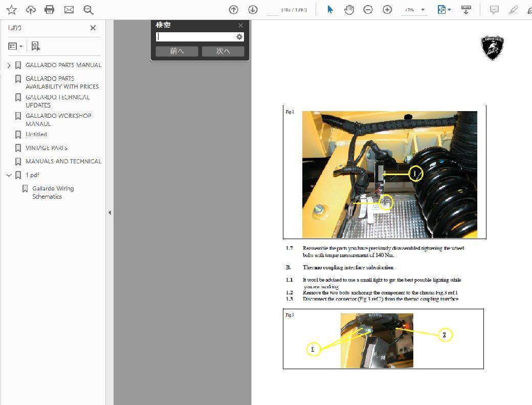Open Gallardo Wiring Schematics bookmark

click(x=53, y=193)
